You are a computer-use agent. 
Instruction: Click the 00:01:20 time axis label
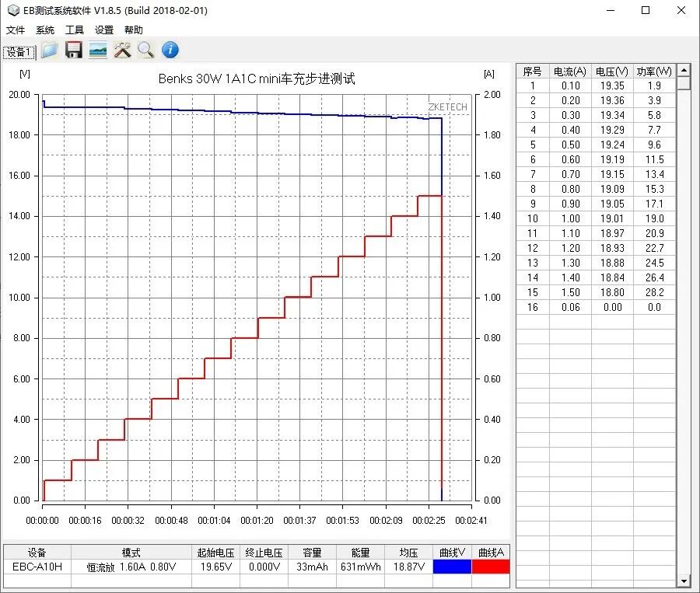[x=257, y=520]
